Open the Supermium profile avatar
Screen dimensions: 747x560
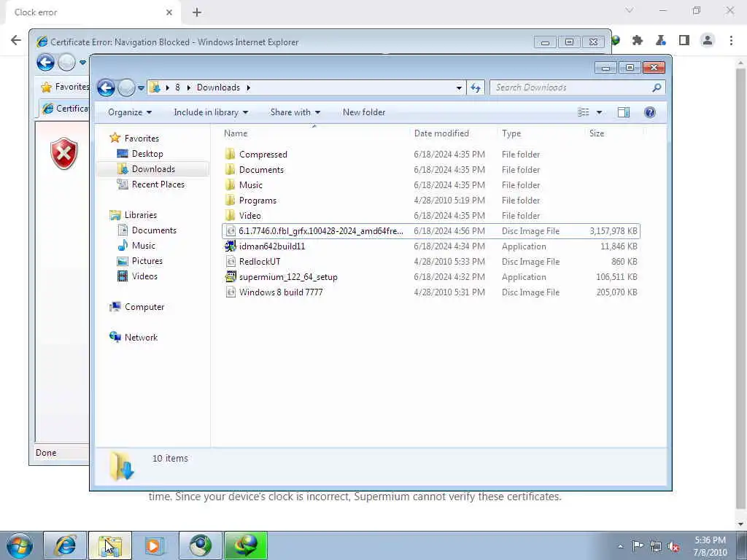coord(708,41)
